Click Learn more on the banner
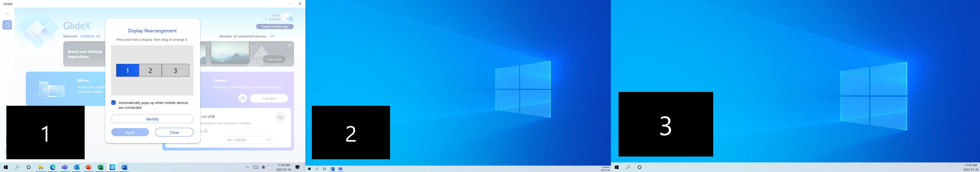980x172 pixels. coord(274,59)
